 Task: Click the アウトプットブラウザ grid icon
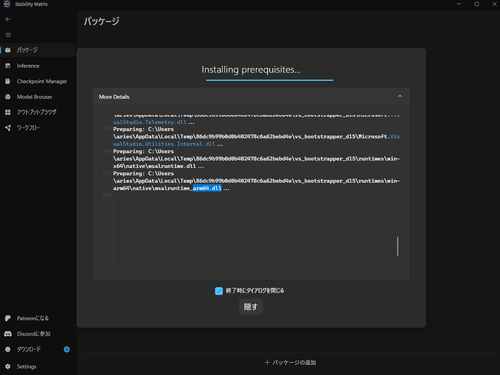tap(8, 112)
